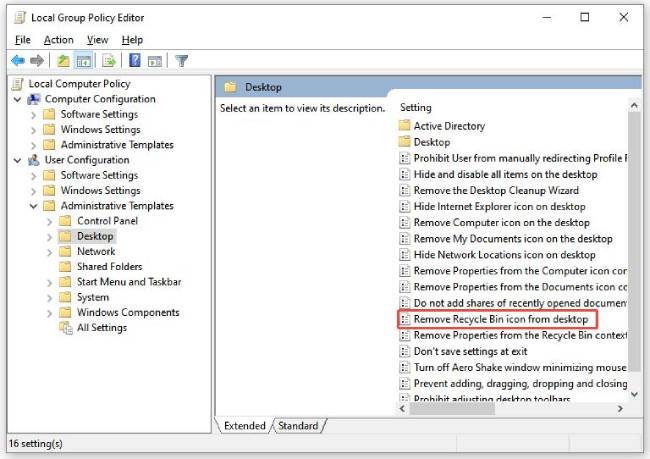Select Hide and disable all items on the desktop
The height and width of the screenshot is (459, 650).
pos(505,175)
